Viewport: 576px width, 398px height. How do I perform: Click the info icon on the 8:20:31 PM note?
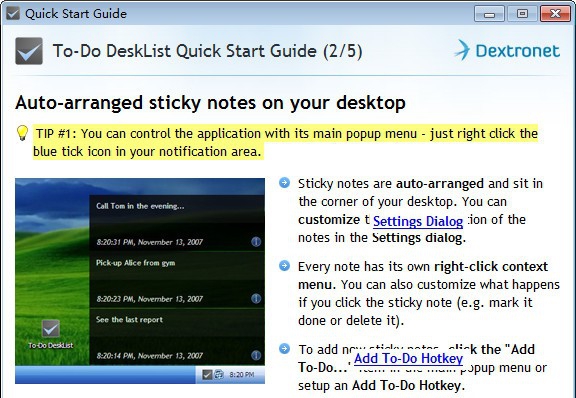[x=256, y=241]
